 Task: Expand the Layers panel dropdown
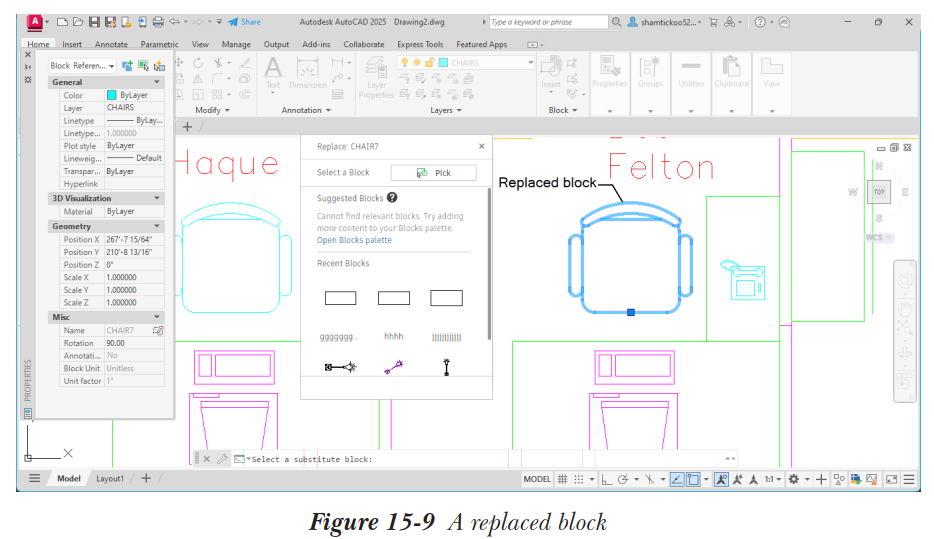[x=446, y=110]
